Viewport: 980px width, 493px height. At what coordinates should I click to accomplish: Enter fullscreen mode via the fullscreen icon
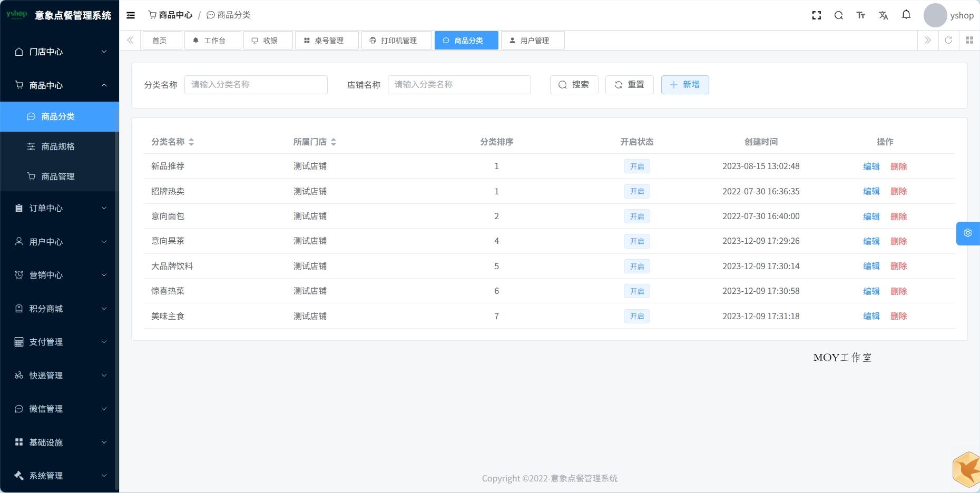coord(816,15)
